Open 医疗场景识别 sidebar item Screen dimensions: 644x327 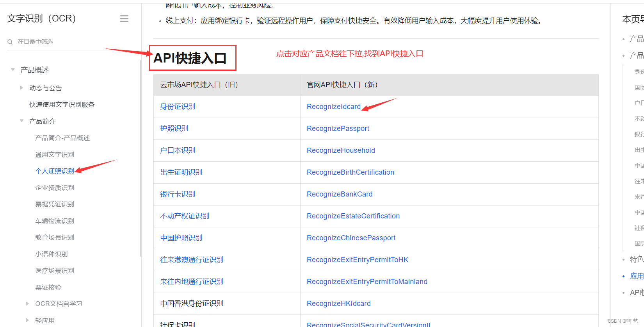click(55, 270)
